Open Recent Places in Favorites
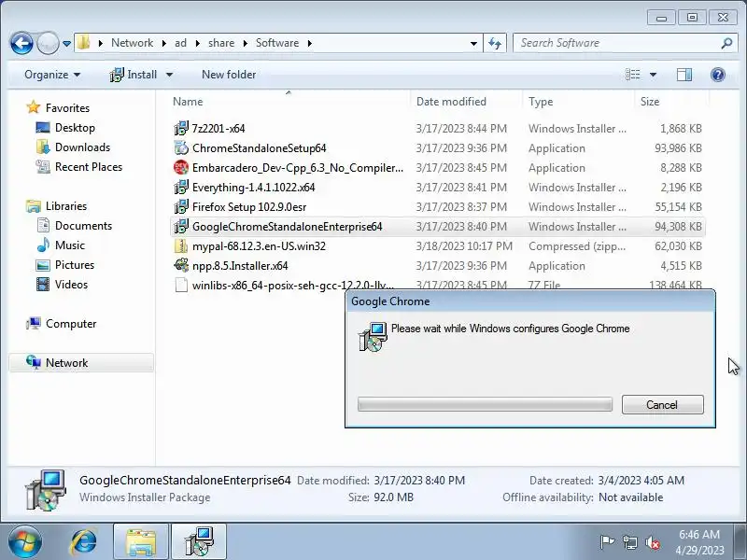This screenshot has width=747, height=560. (89, 167)
